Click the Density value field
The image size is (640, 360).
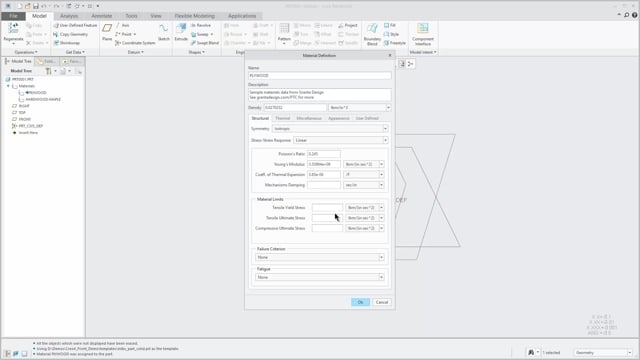coord(295,108)
